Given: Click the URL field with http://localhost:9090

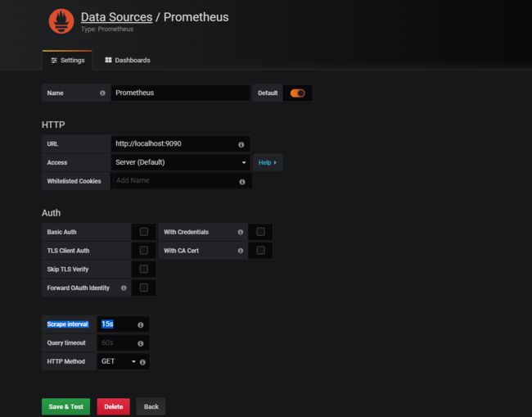Looking at the screenshot, I should pos(181,144).
